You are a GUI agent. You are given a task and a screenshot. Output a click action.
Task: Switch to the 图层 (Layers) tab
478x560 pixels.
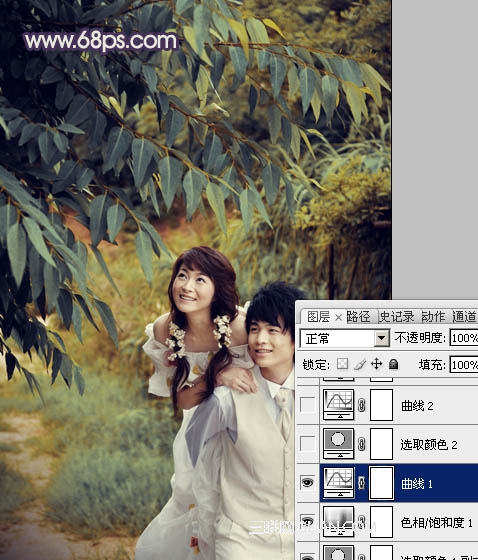(318, 316)
